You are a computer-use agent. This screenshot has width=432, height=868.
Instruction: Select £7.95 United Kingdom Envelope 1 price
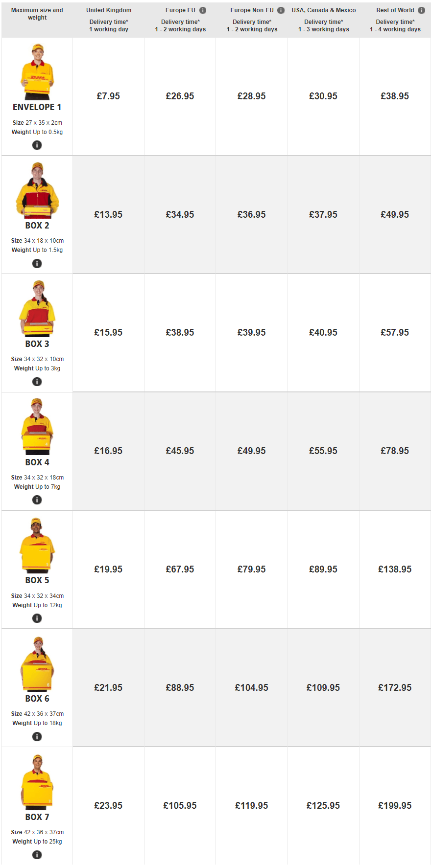point(108,96)
